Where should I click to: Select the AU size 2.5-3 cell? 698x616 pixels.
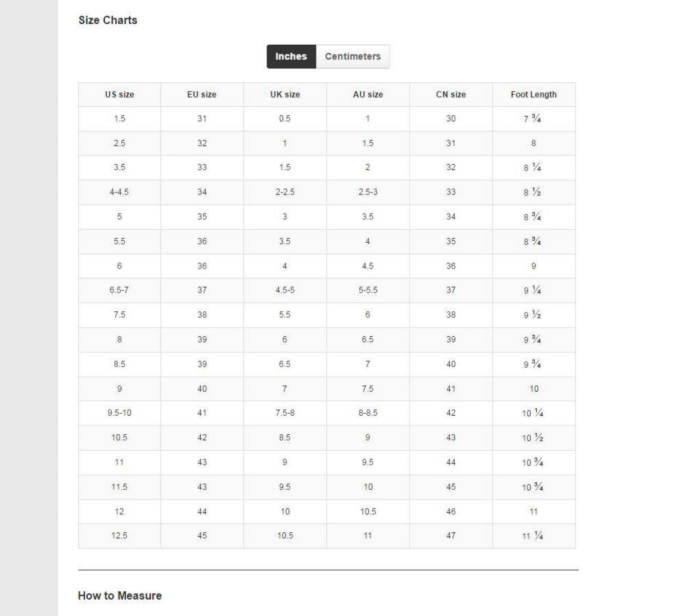point(368,192)
